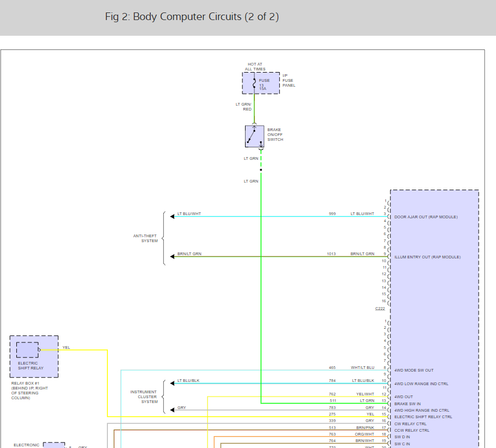Screen dimensions: 496x448
Task: Click the LT BLU/BLK arrowhead to Instrument Cluster
Action: point(172,383)
